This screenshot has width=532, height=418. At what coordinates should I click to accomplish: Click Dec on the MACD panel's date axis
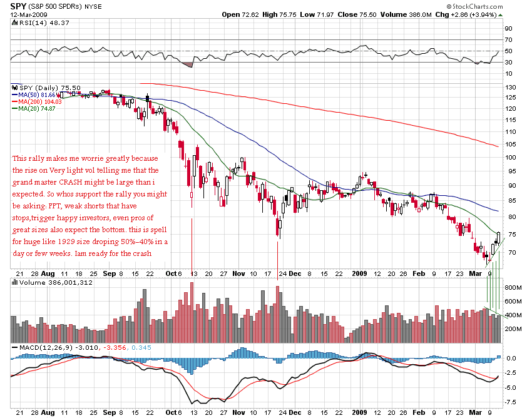click(295, 412)
